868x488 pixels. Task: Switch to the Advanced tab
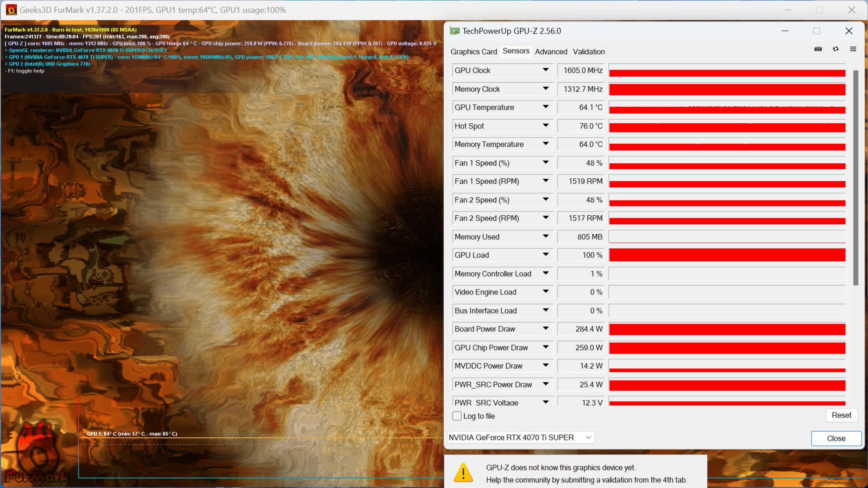[x=550, y=51]
